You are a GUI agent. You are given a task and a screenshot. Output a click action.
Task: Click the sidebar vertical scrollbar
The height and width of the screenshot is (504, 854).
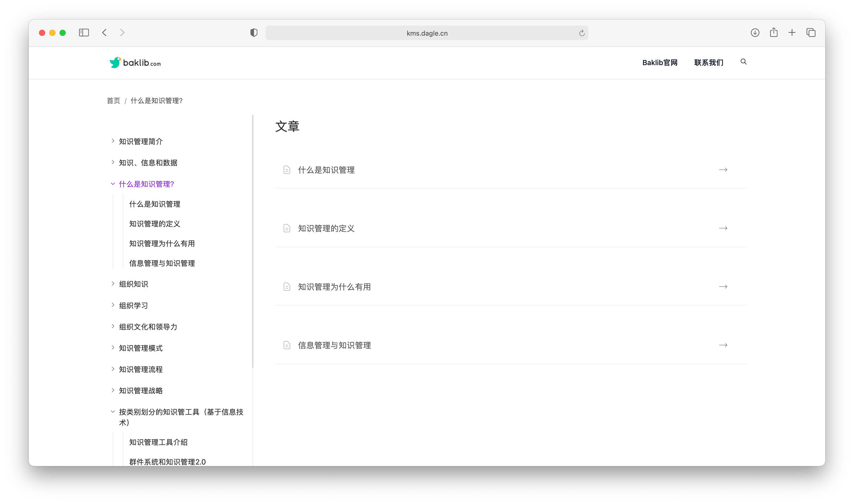[253, 241]
